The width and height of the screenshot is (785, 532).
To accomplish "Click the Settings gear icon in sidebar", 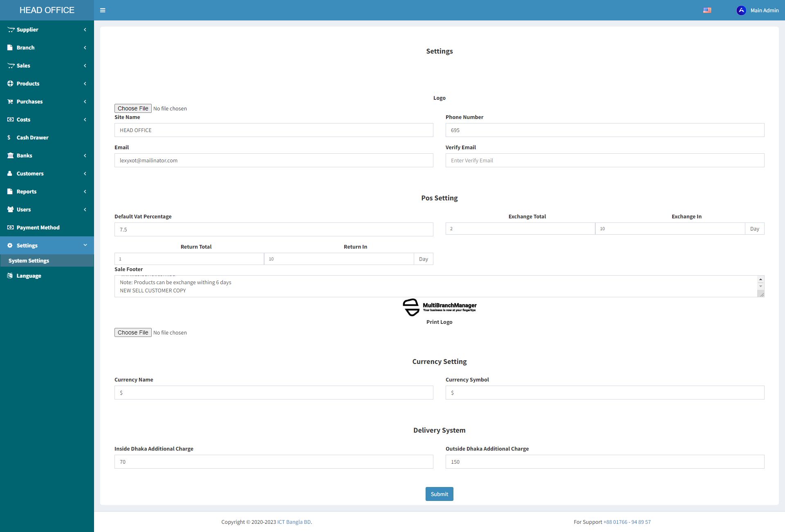I will pyautogui.click(x=10, y=245).
